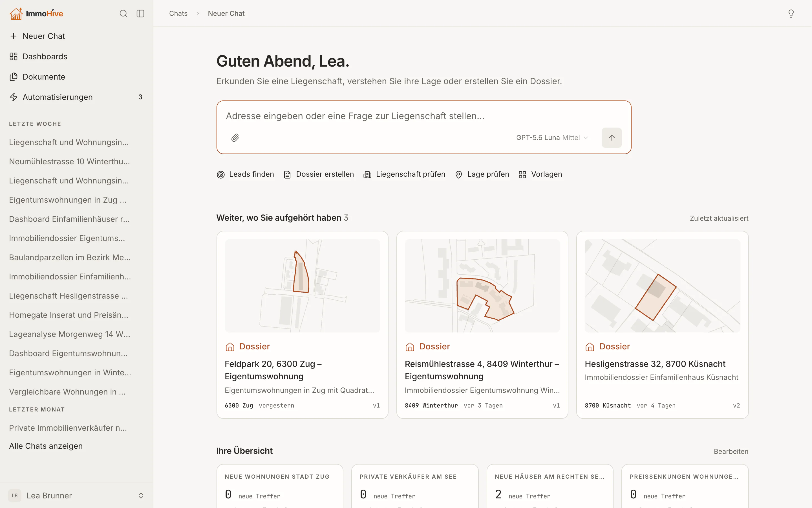Expand the Lea Brunner account switcher

141,496
